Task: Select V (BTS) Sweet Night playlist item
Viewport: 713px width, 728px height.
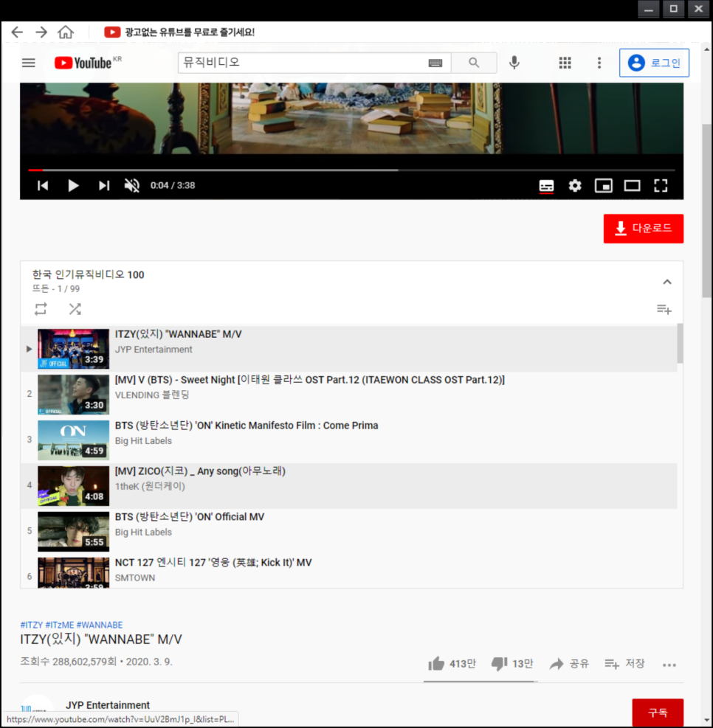Action: point(348,394)
